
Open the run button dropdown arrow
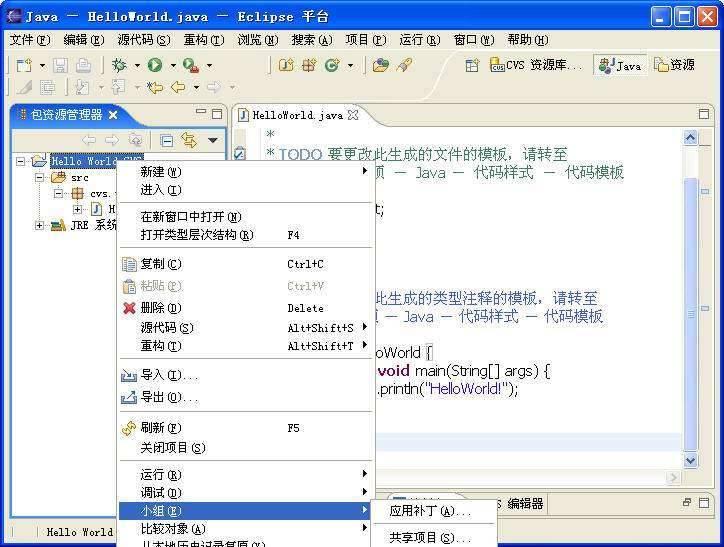[173, 66]
